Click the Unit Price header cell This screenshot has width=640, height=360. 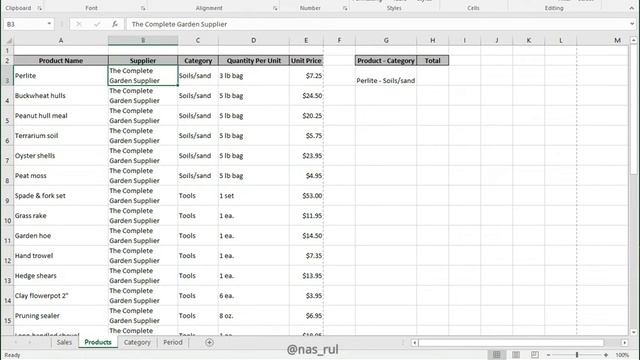tap(306, 60)
